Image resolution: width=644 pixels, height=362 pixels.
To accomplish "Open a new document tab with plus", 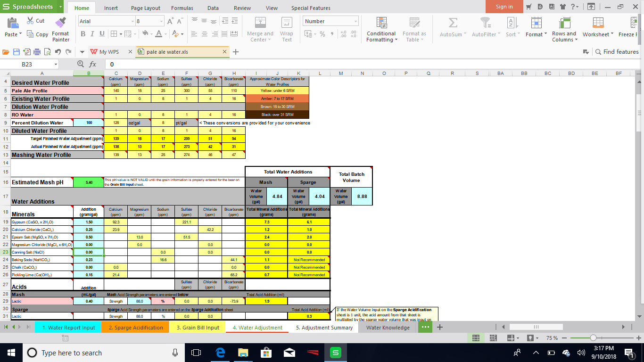I will [x=236, y=52].
